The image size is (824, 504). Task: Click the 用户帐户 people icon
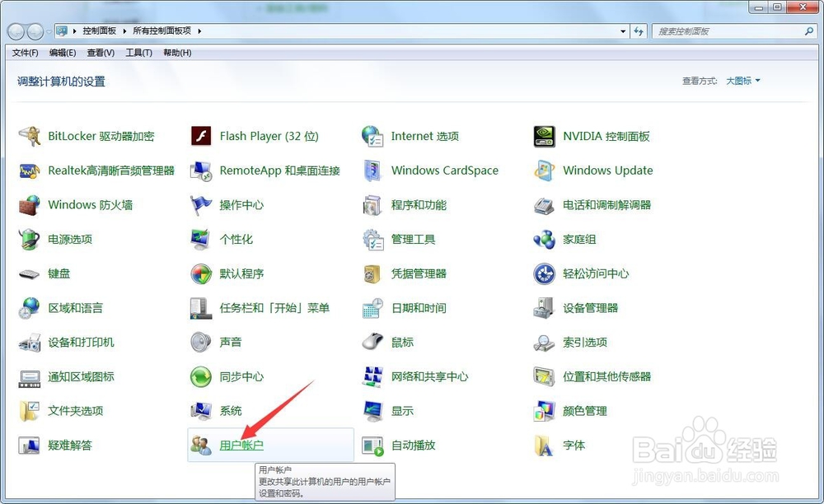201,446
